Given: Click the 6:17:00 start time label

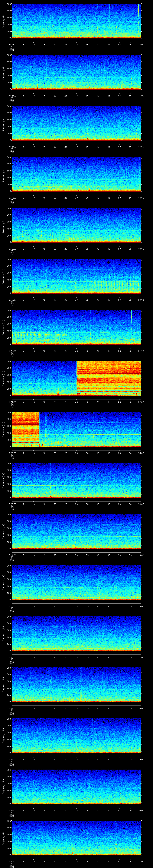Looking at the screenshot, I should [x=12, y=198].
